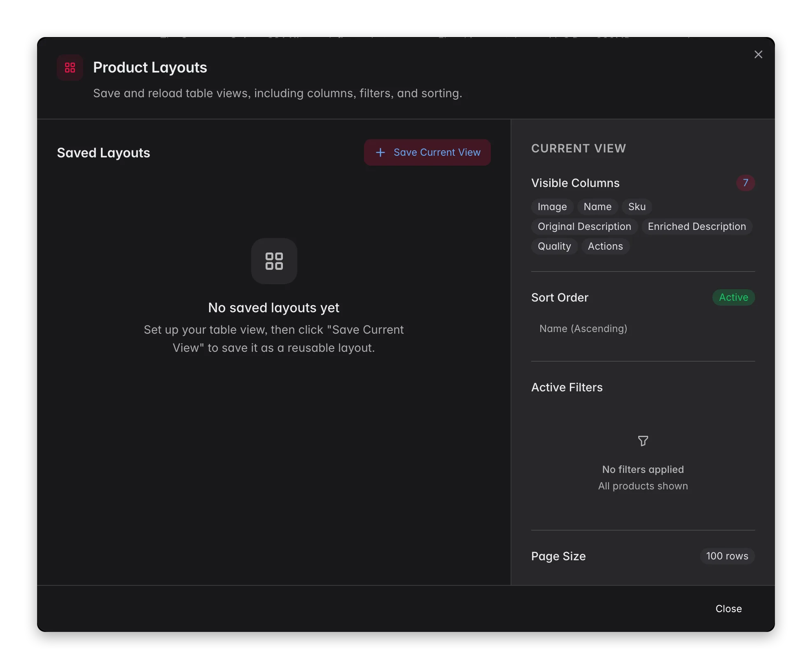Click the 100 rows page size badge
The width and height of the screenshot is (812, 669).
(727, 556)
